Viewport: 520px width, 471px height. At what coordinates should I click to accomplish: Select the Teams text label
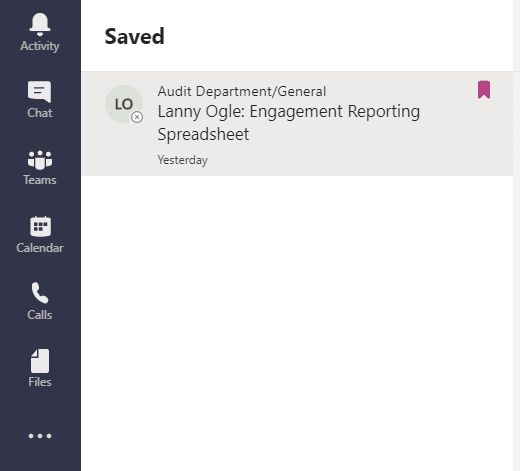[40, 180]
